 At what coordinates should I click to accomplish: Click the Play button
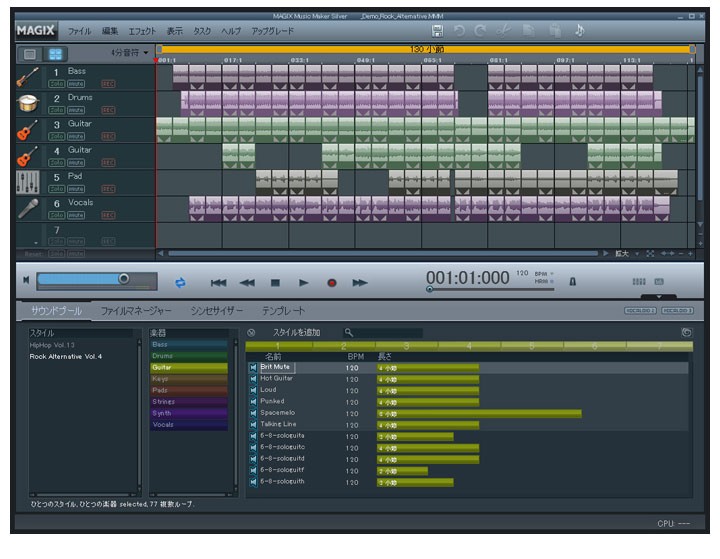[x=304, y=283]
